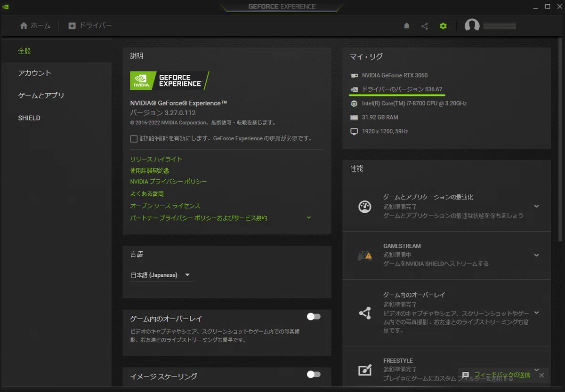Click the ドライバー download icon
The width and height of the screenshot is (565, 392).
(x=72, y=26)
